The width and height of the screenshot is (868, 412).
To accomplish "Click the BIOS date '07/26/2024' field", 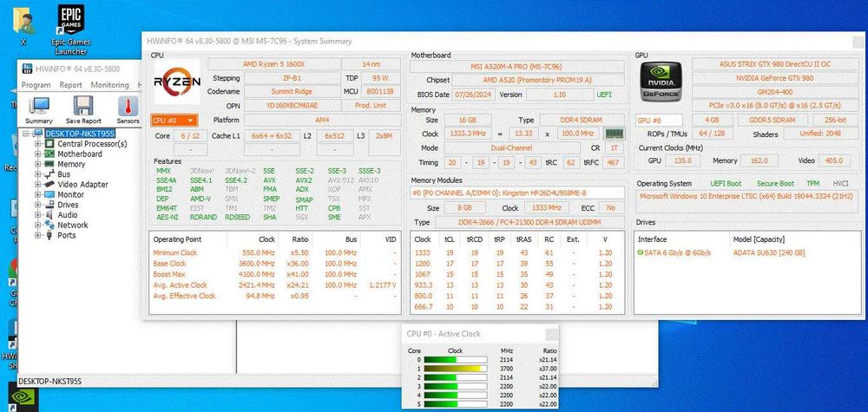I will pyautogui.click(x=474, y=95).
